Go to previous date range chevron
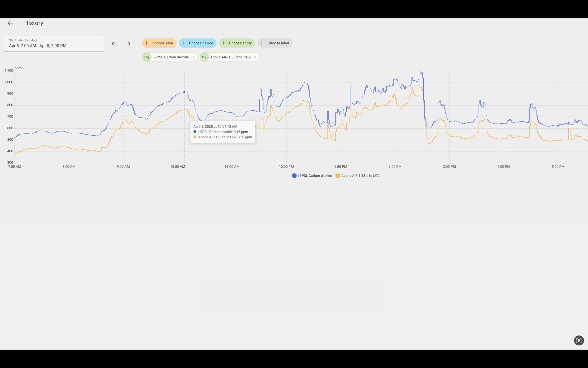588x368 pixels. click(113, 44)
